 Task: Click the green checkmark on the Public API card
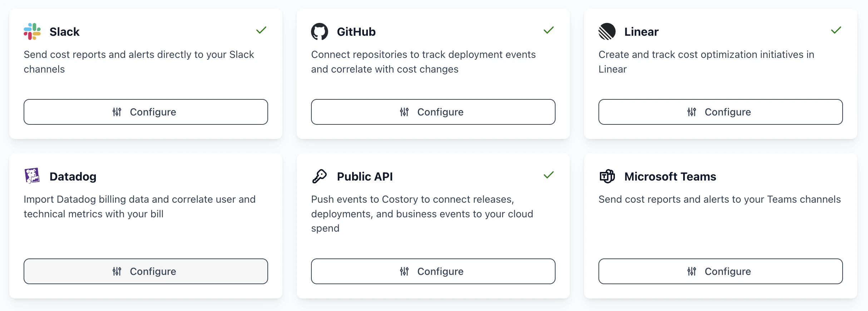click(x=549, y=175)
